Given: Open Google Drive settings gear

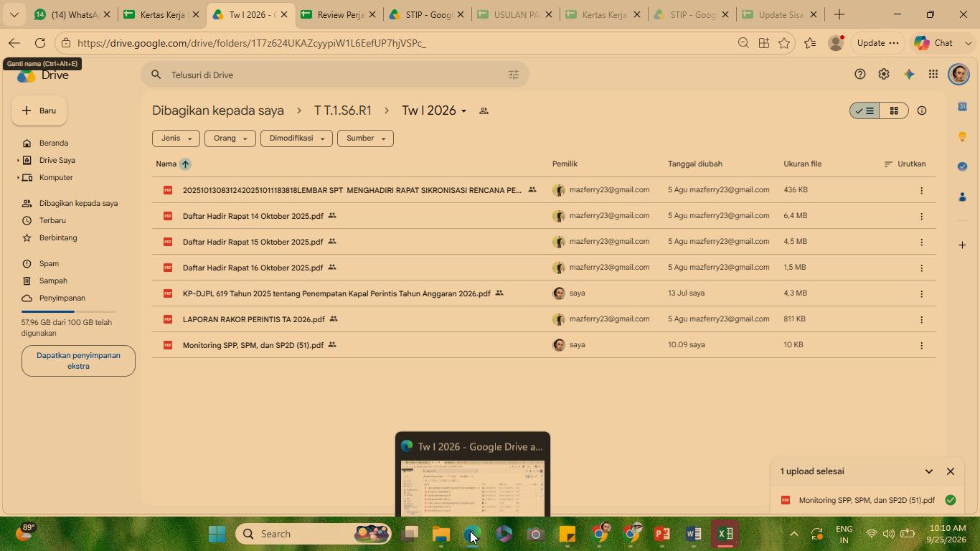Looking at the screenshot, I should pyautogui.click(x=884, y=75).
